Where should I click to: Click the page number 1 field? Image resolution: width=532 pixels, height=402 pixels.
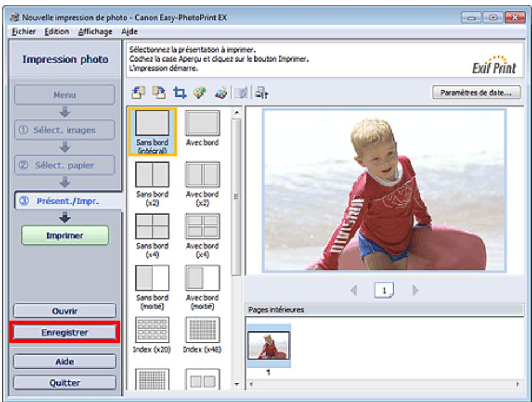coord(384,290)
